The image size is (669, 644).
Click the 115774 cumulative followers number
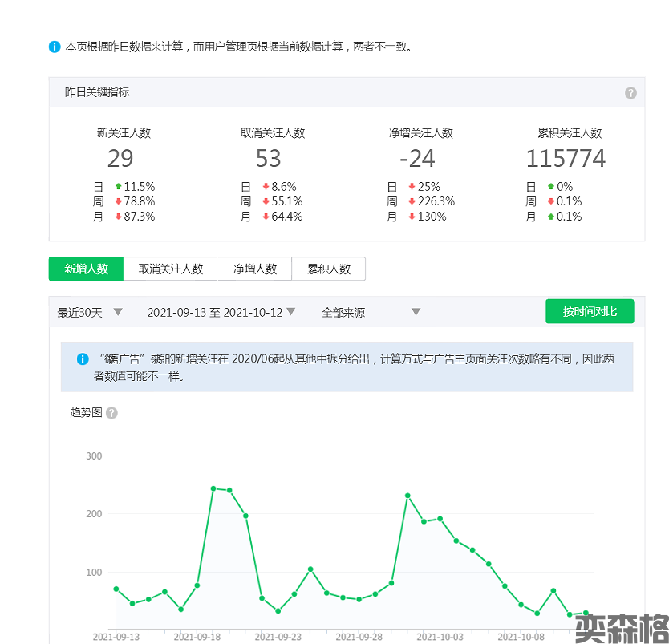click(x=566, y=159)
